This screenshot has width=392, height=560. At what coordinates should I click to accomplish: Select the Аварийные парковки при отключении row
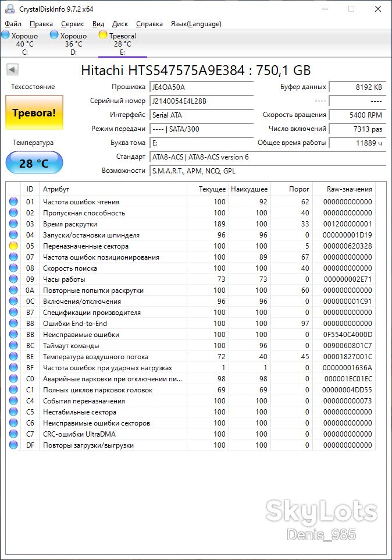(x=191, y=378)
